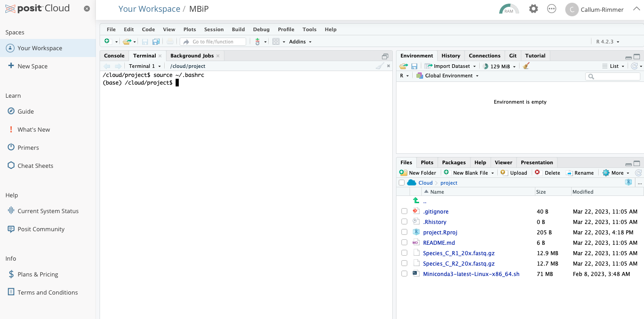Click the Go to file/function search box
Viewport: 644px width, 319px height.
coord(213,41)
